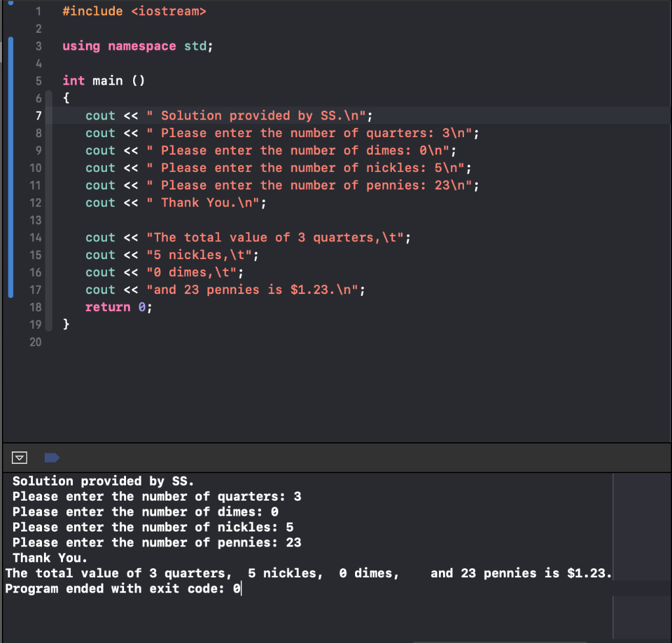Click the opening brace on line 6
Screen dimensions: 672x643
click(x=66, y=98)
